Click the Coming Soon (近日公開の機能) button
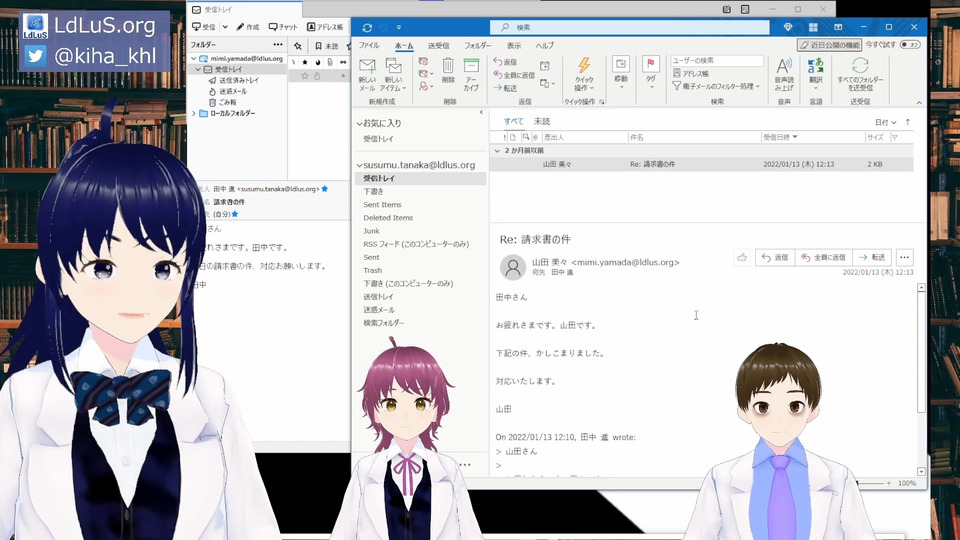 [830, 45]
